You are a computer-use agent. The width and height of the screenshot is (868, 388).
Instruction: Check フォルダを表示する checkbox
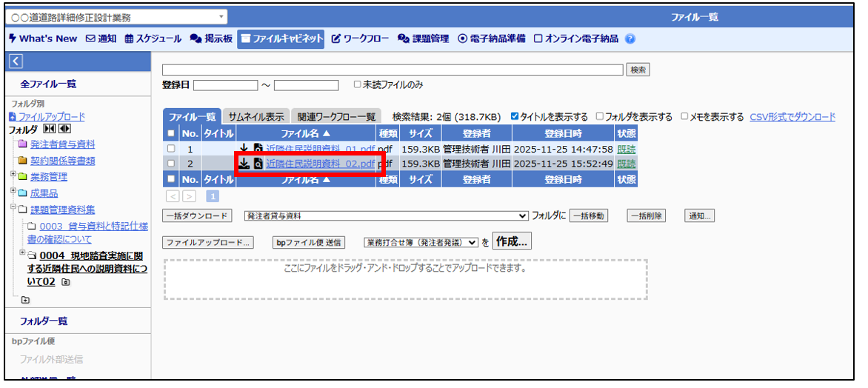click(x=600, y=117)
